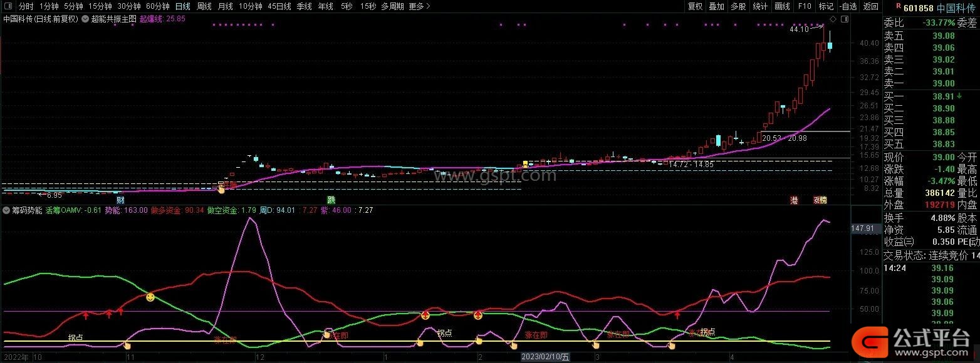Image resolution: width=980 pixels, height=363 pixels.
Task: Select the 1分钟 period tab
Action: (x=49, y=7)
